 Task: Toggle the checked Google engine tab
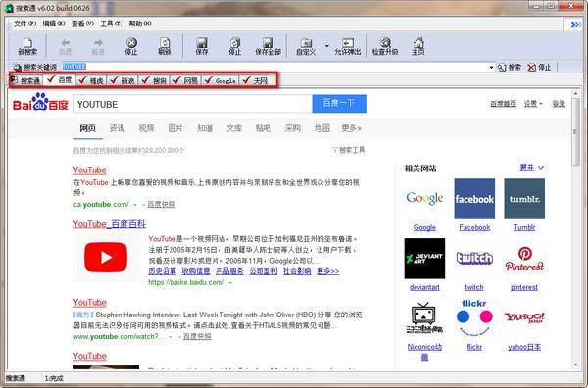(x=220, y=80)
